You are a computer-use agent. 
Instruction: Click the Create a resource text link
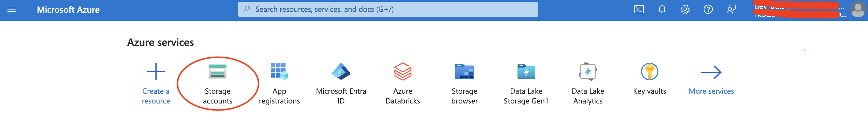156,96
